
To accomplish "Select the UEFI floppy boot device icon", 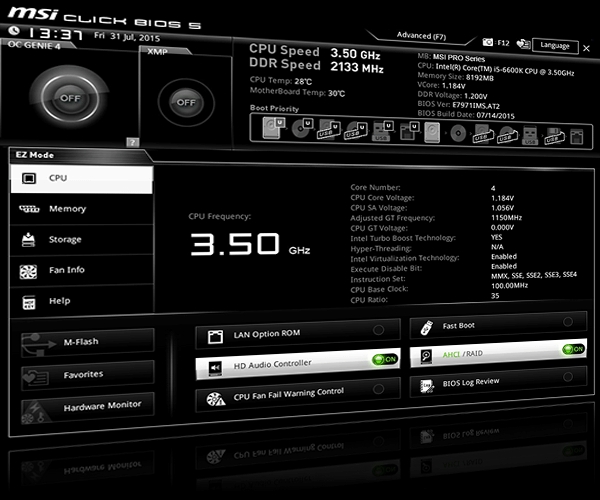I will 409,131.
